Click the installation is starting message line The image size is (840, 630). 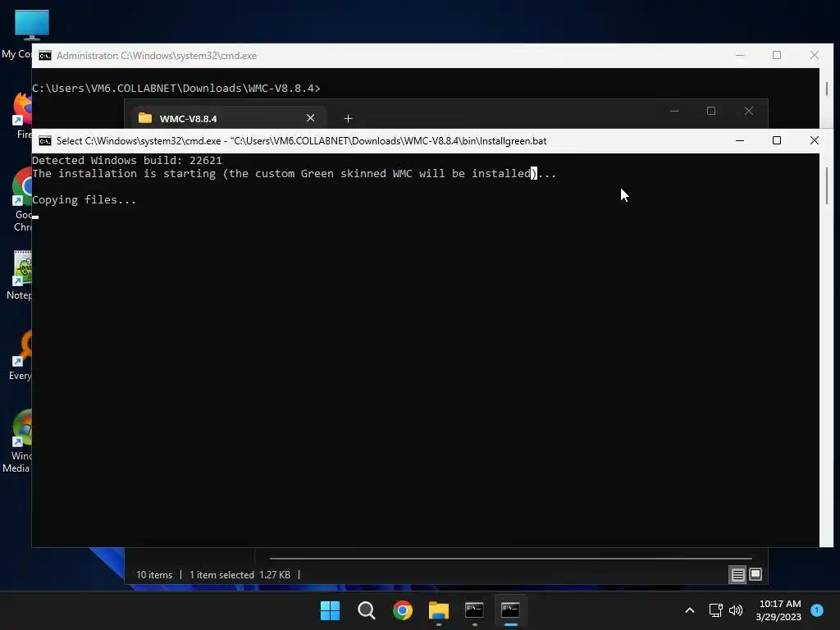click(x=294, y=174)
